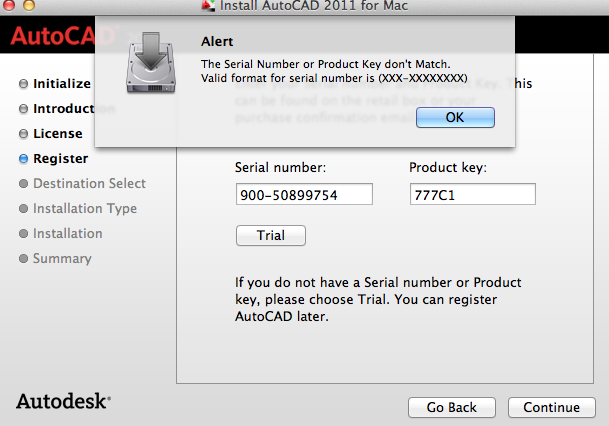
Task: Click the AutoCAD icon in the title bar
Action: [x=208, y=5]
